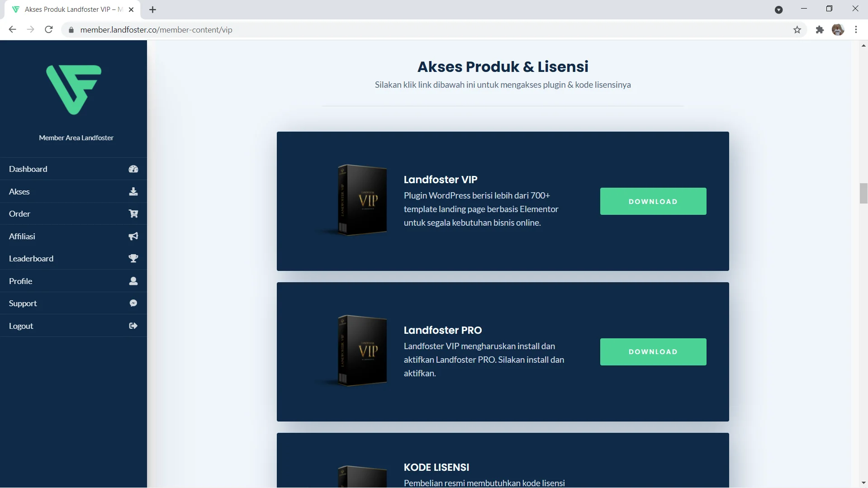Open the Chrome three-dot menu
868x488 pixels.
pyautogui.click(x=856, y=30)
